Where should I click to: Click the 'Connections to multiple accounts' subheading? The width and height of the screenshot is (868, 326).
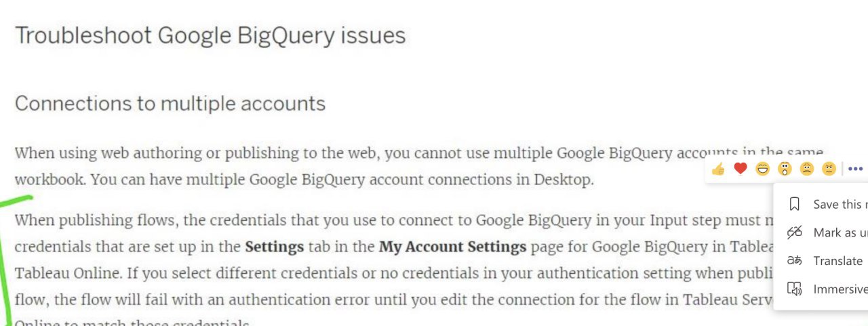(x=170, y=104)
